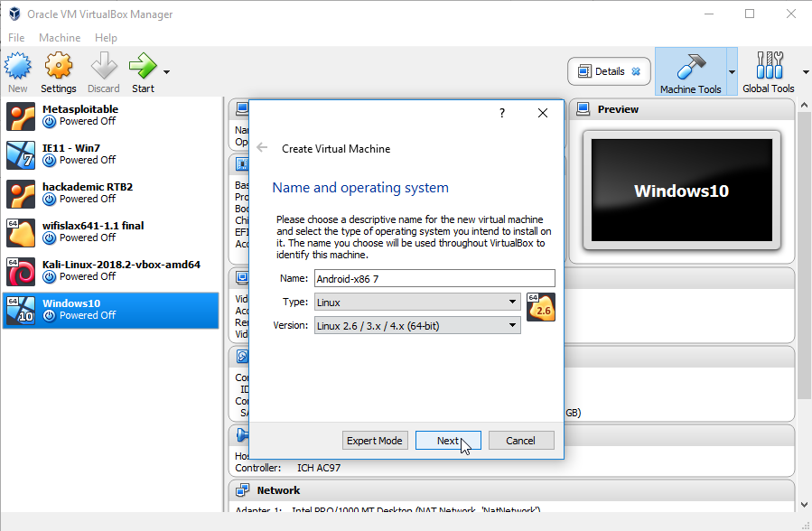
Task: Open the File menu
Action: coord(16,38)
